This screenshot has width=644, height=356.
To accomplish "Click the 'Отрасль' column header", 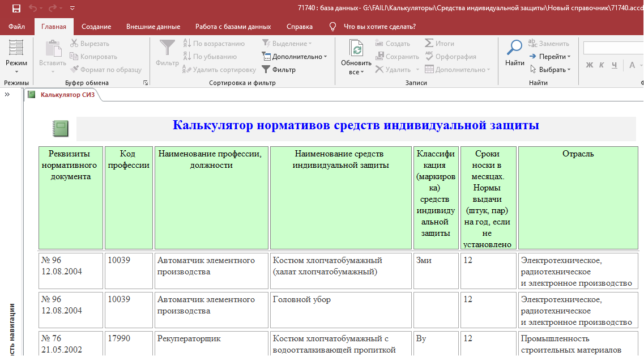I will pyautogui.click(x=578, y=198).
